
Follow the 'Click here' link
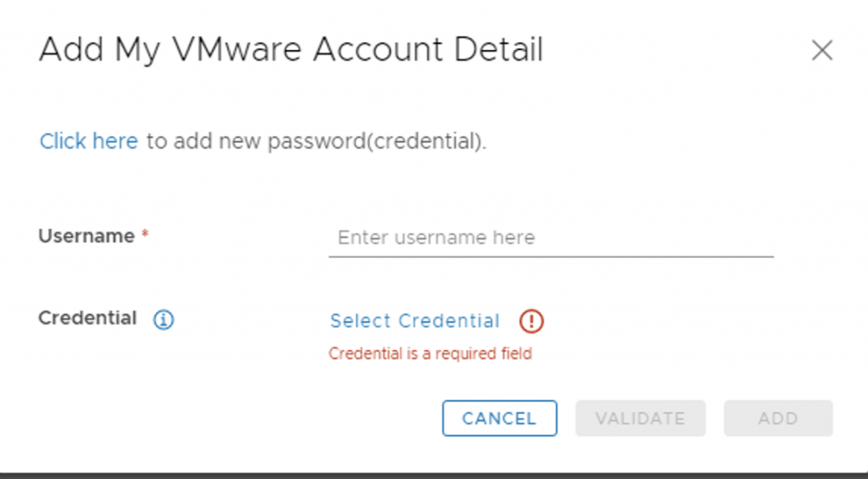(88, 142)
